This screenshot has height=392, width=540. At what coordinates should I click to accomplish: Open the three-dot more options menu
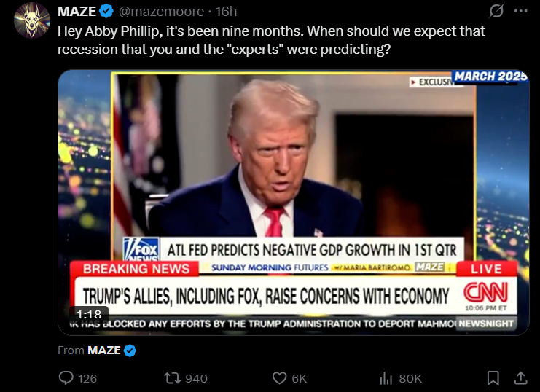[521, 11]
